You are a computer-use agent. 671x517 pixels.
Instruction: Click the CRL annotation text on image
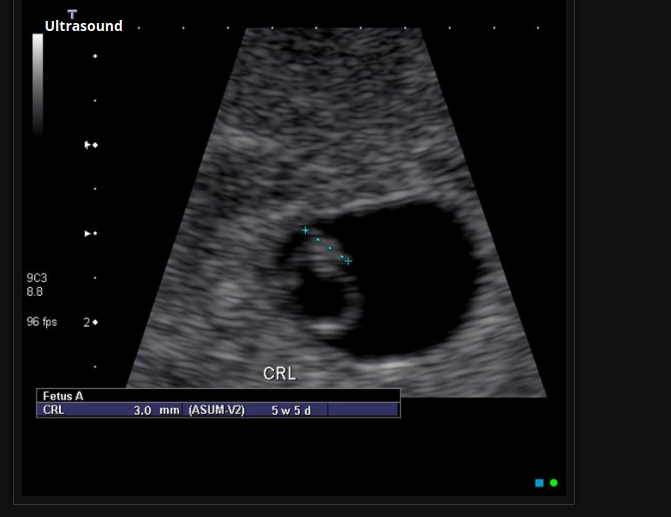click(279, 374)
